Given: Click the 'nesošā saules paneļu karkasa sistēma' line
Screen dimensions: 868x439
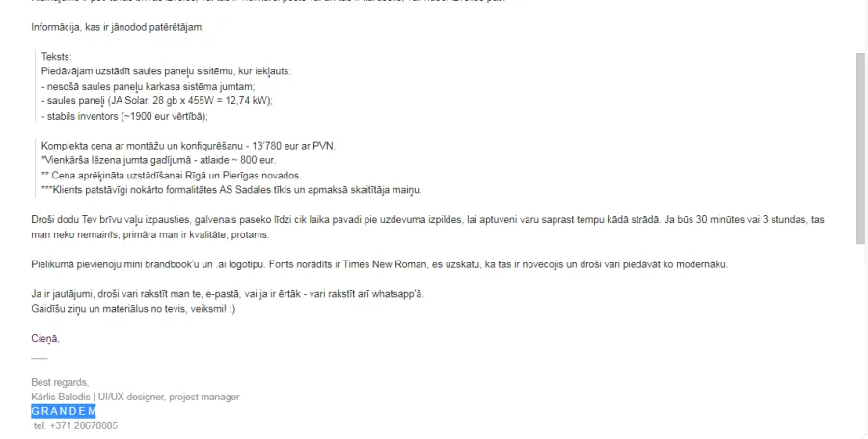Looking at the screenshot, I should click(148, 87).
